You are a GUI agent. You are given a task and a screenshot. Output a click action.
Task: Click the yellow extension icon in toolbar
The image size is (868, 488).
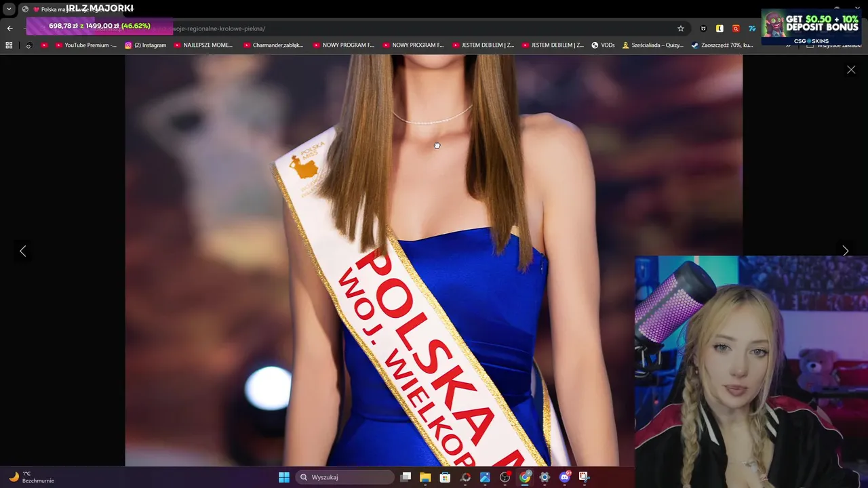719,28
